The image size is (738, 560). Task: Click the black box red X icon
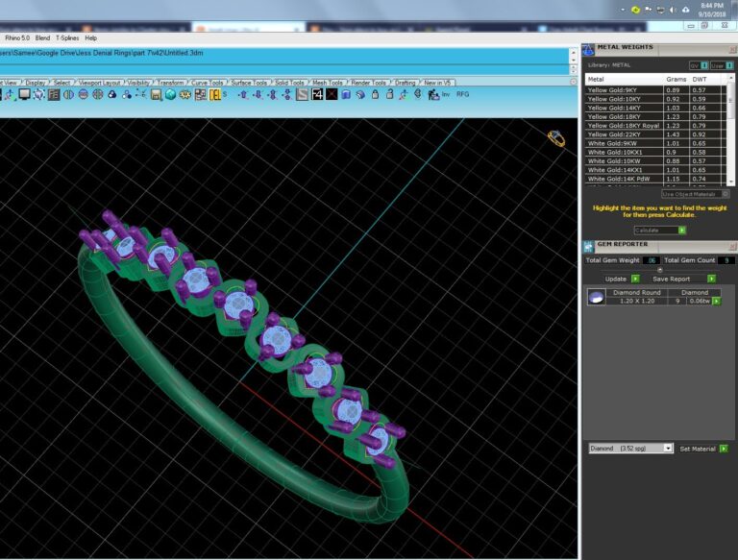(x=332, y=94)
